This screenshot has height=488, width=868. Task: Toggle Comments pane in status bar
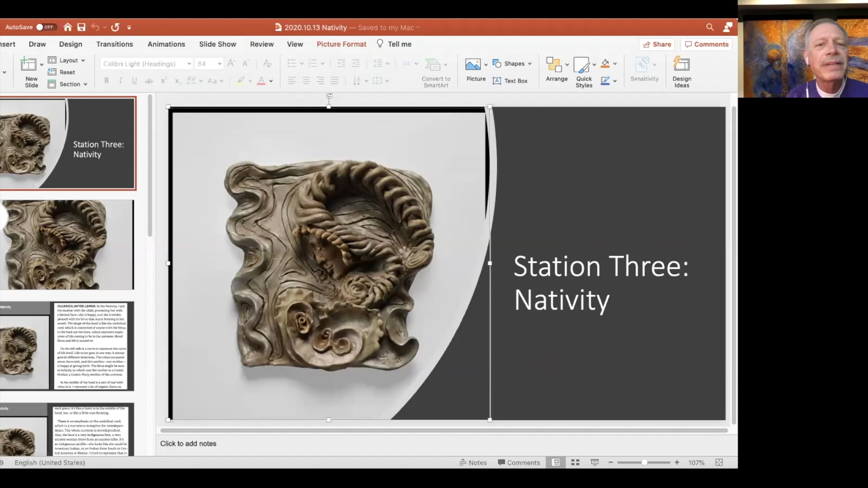(x=519, y=462)
